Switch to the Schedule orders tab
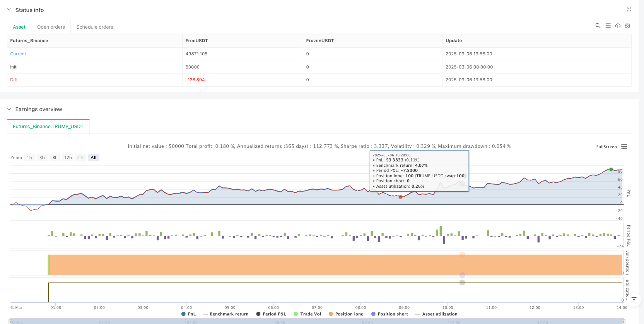The height and width of the screenshot is (324, 644). (95, 27)
